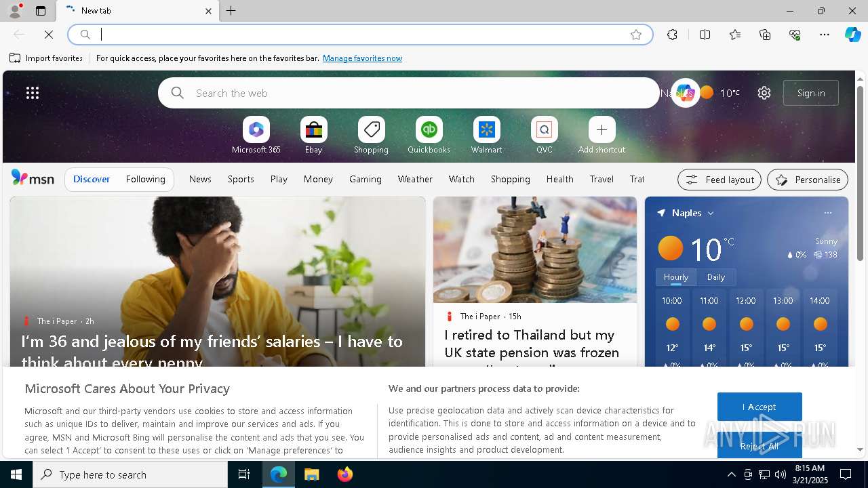Open the notification center

pos(846,474)
